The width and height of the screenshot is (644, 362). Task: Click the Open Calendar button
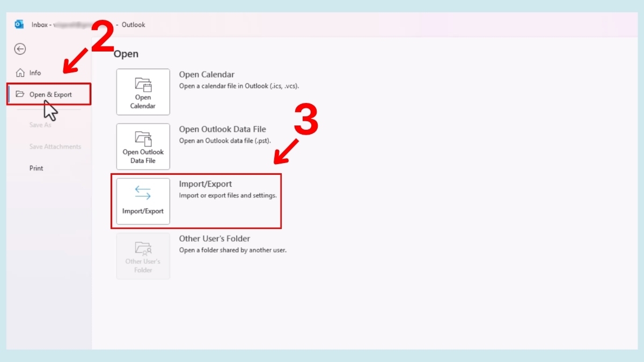(x=143, y=92)
